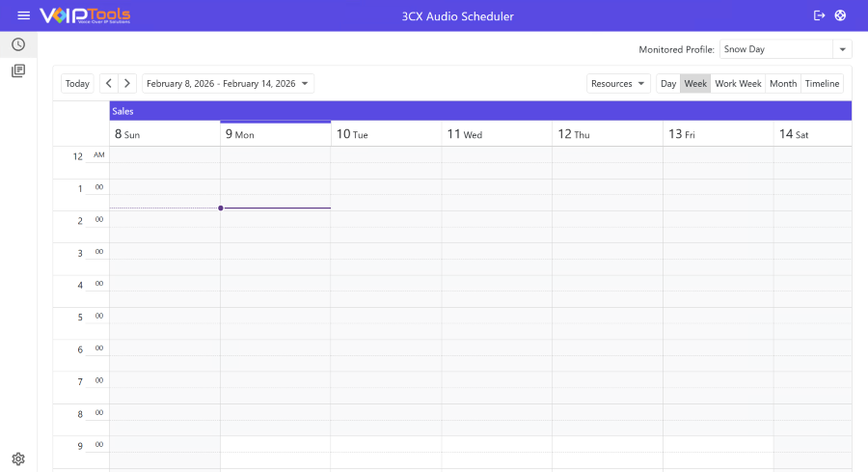868x472 pixels.
Task: Open the help lifebuoy icon
Action: pos(841,15)
